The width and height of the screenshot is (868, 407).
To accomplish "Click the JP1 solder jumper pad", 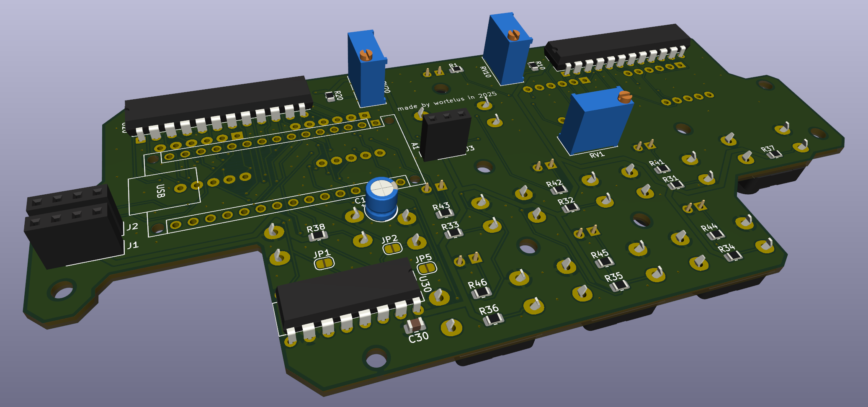I will tap(324, 263).
